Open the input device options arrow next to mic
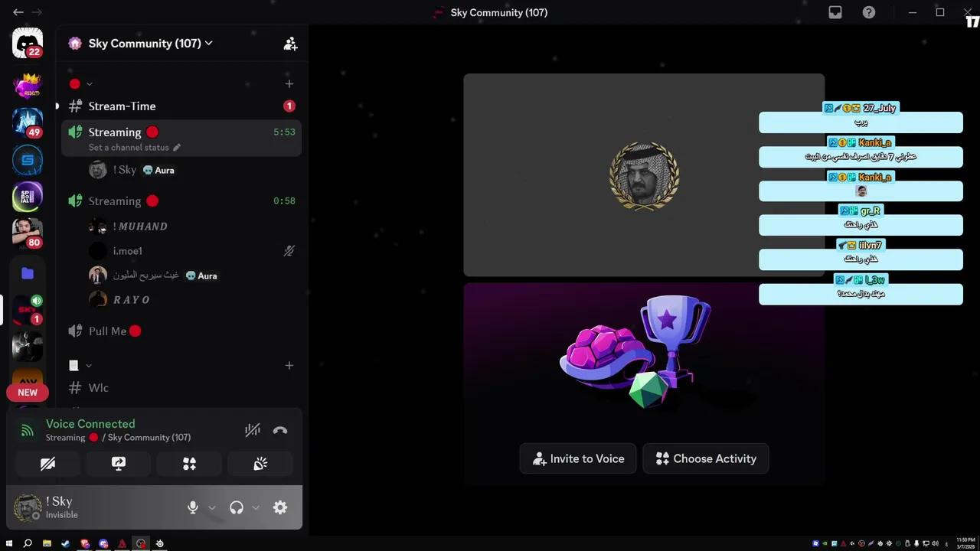Viewport: 980px width, 551px height. point(212,507)
